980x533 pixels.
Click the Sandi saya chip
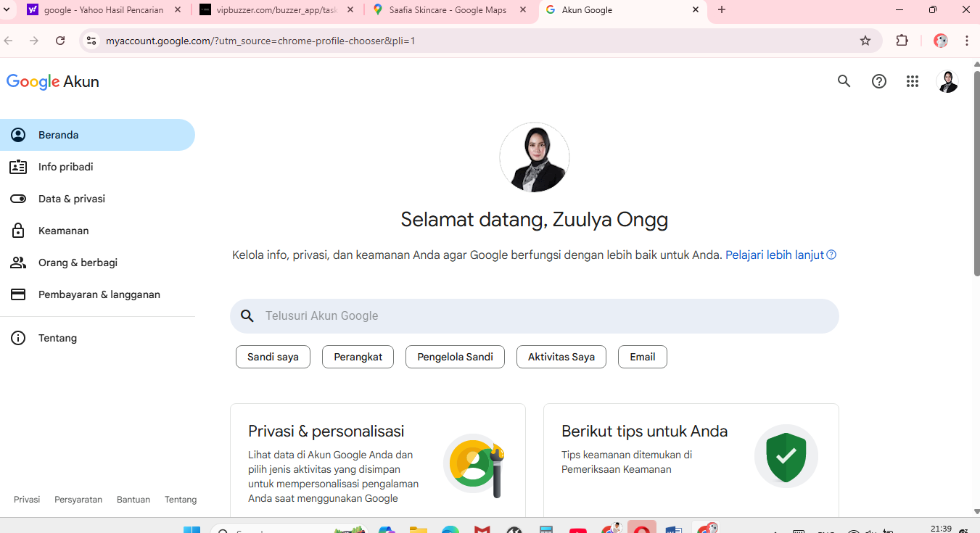273,357
